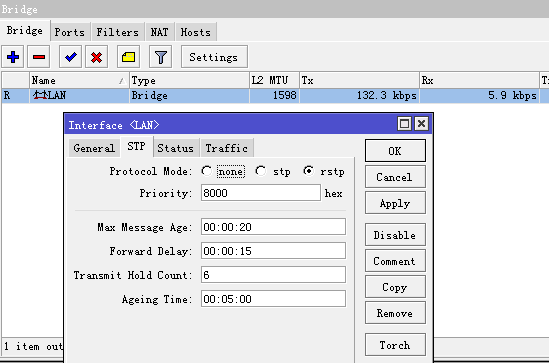Select the STP tab in the dialog
Image resolution: width=549 pixels, height=363 pixels.
[137, 146]
